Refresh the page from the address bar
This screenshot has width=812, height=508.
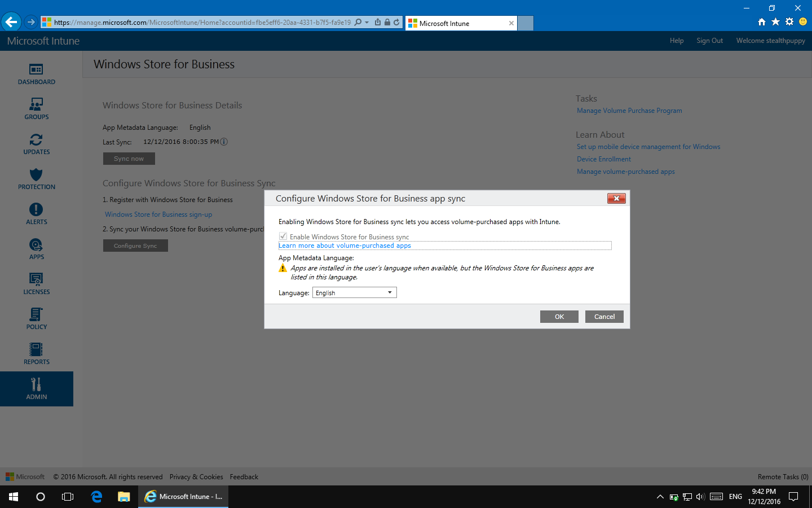pos(396,23)
